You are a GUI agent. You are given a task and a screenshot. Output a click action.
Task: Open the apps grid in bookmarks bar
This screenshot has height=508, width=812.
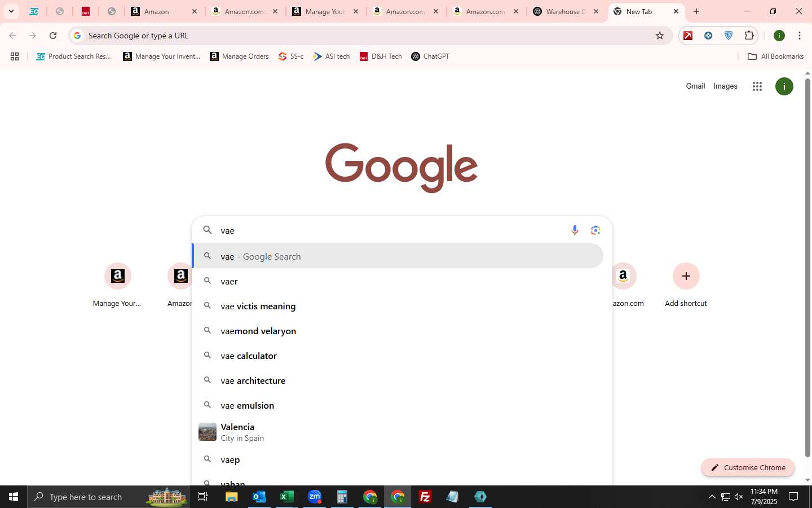tap(15, 56)
